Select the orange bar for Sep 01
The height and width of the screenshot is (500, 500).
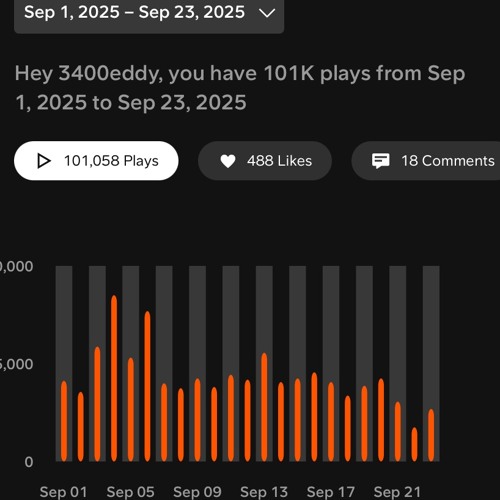[64, 421]
